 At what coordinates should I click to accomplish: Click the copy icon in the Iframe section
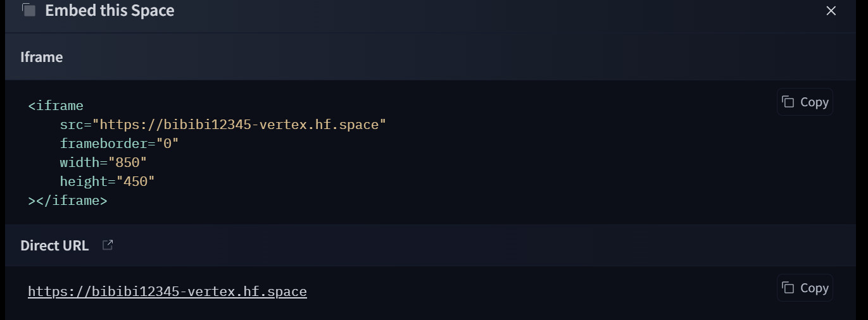coord(788,102)
